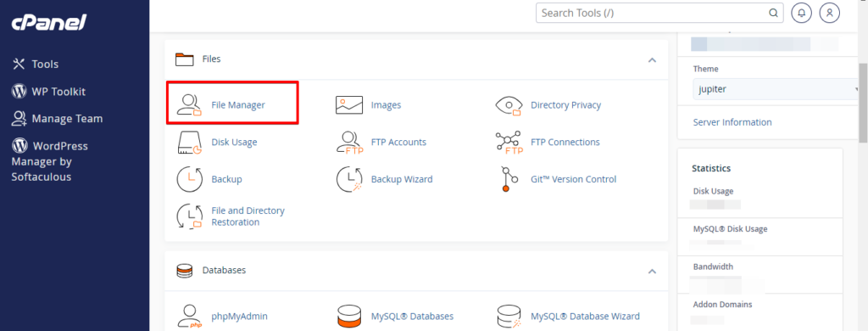Click the Statistics heading text
The width and height of the screenshot is (868, 331).
click(x=711, y=168)
